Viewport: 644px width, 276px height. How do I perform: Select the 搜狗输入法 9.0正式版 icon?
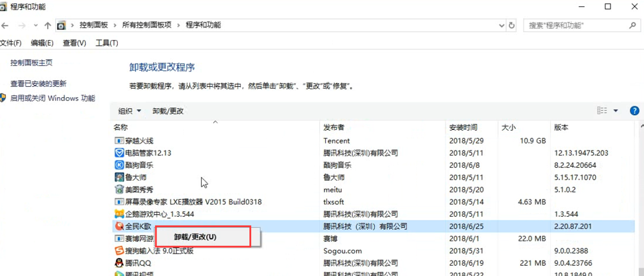click(x=119, y=250)
